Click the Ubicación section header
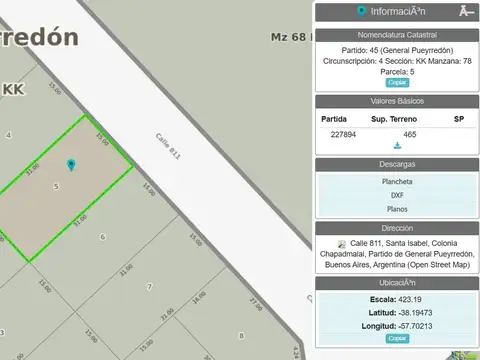 click(x=397, y=283)
